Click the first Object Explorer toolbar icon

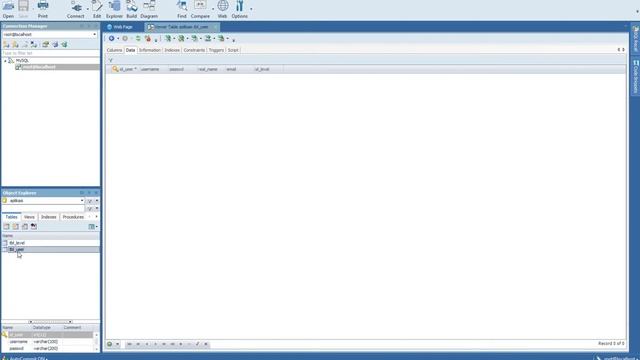[x=7, y=227]
